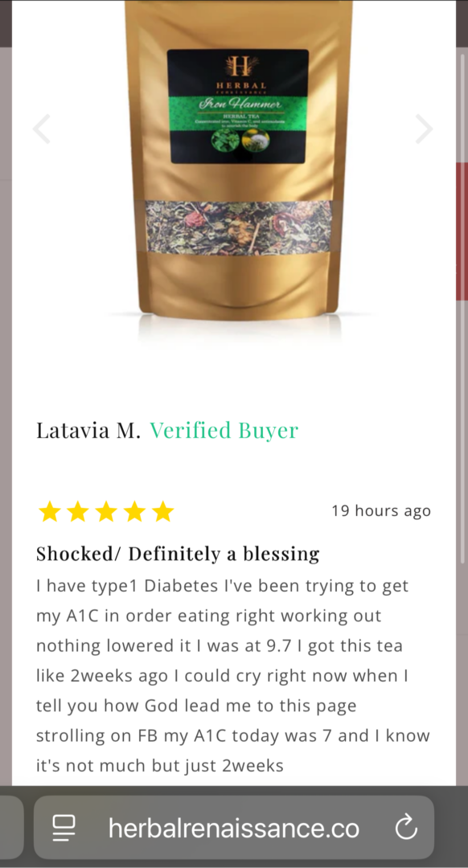The image size is (468, 868).
Task: Advance to the next product image arrow
Action: click(425, 129)
